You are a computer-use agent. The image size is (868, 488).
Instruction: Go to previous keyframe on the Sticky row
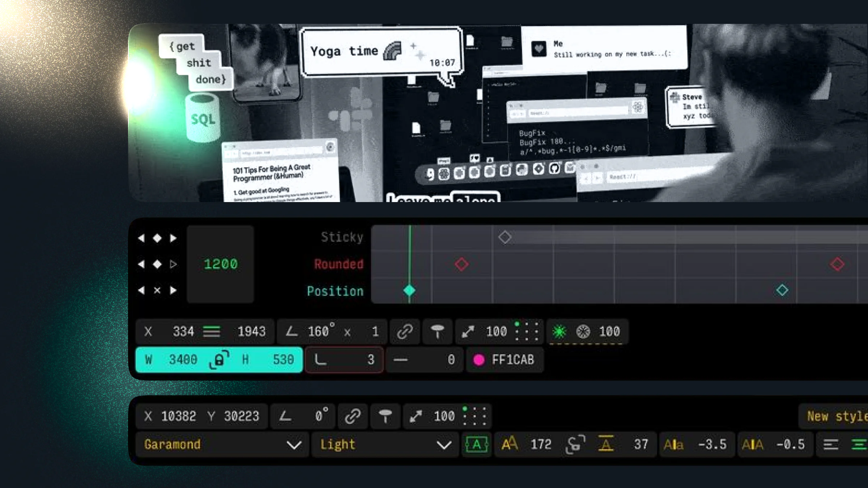pos(141,238)
